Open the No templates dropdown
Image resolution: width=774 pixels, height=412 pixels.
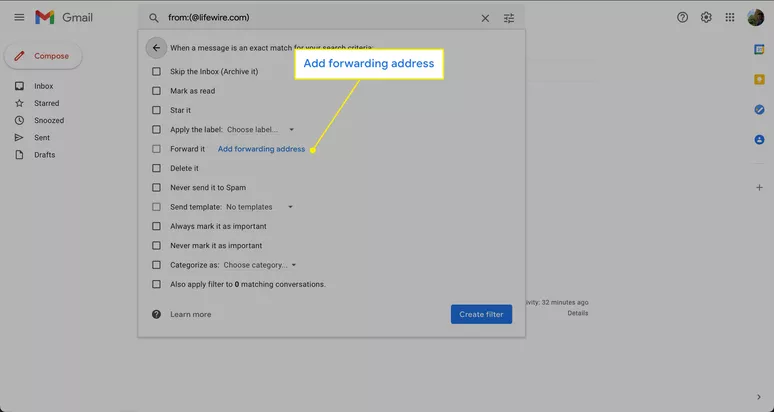coord(260,207)
